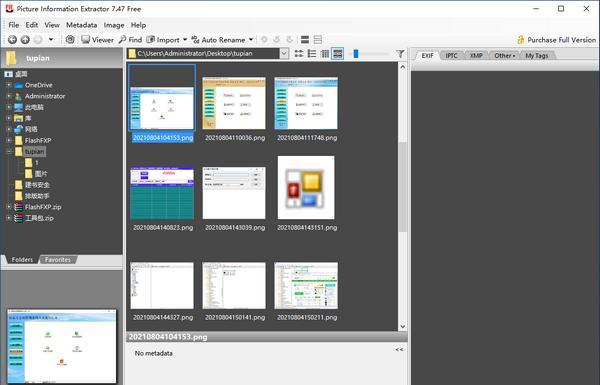Expand the FlashFXP.zip tree node
This screenshot has width=600, height=385.
(x=9, y=207)
